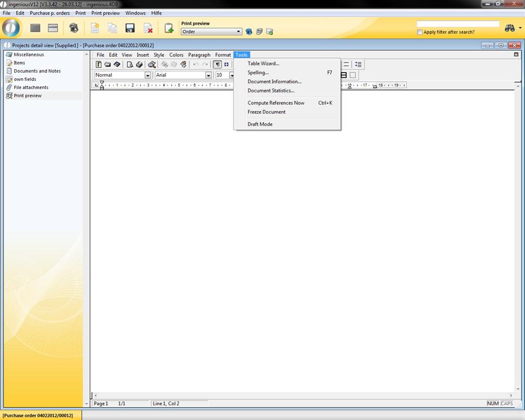
Task: Click the delete document red X icon
Action: point(148,28)
